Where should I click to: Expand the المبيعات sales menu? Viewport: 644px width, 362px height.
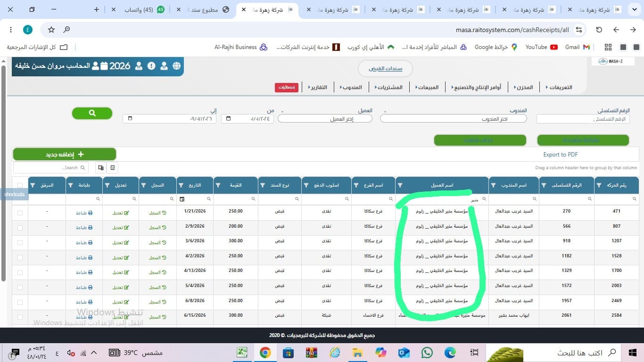[427, 87]
